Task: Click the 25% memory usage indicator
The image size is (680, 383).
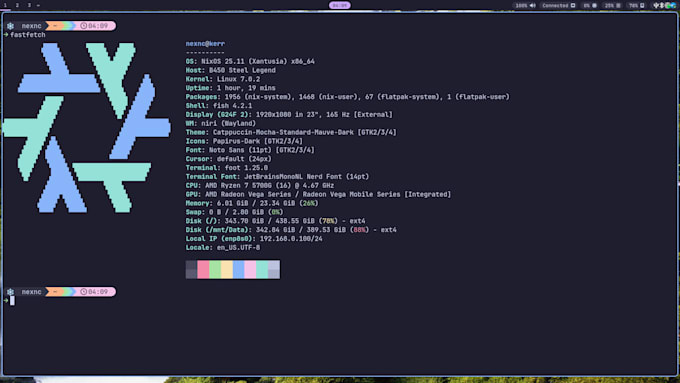Action: pos(613,6)
